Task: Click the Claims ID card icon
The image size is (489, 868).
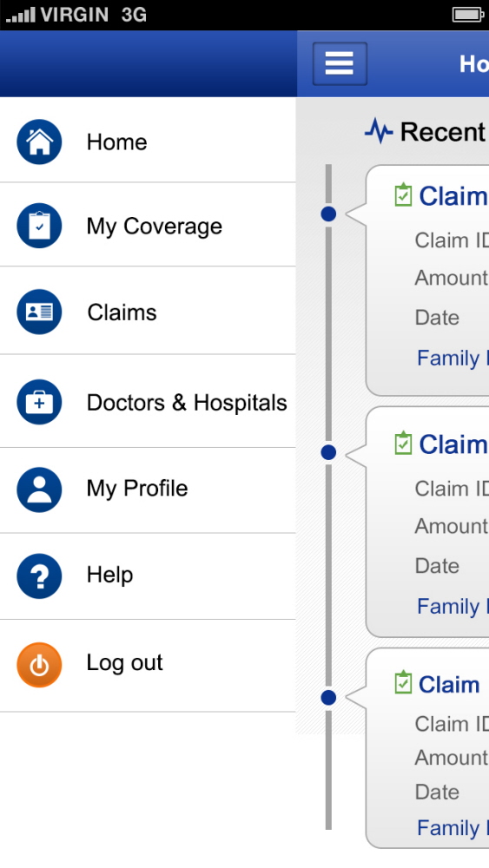Action: point(39,312)
